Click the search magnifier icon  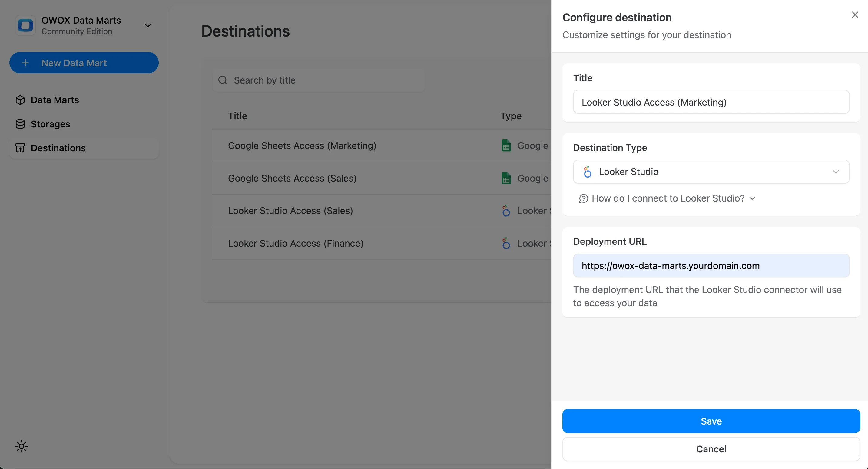click(x=223, y=80)
